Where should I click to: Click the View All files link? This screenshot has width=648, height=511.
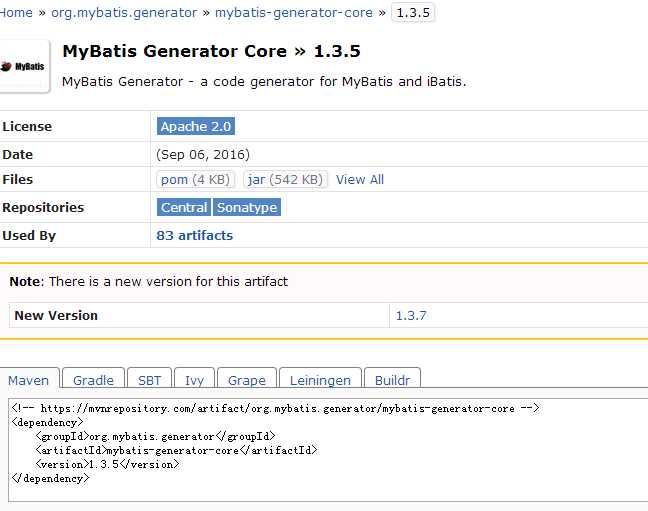(x=360, y=179)
